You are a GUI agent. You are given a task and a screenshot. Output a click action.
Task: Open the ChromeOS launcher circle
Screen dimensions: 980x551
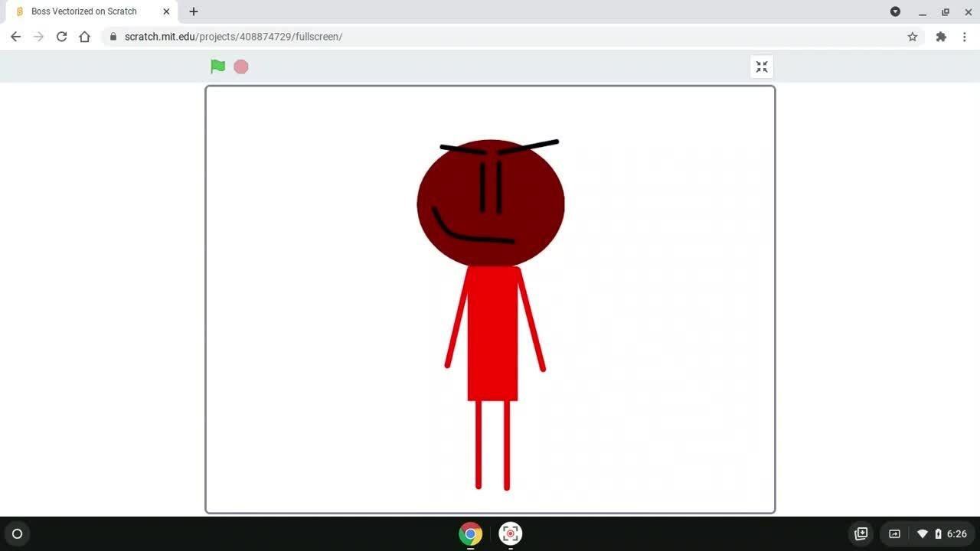[18, 534]
